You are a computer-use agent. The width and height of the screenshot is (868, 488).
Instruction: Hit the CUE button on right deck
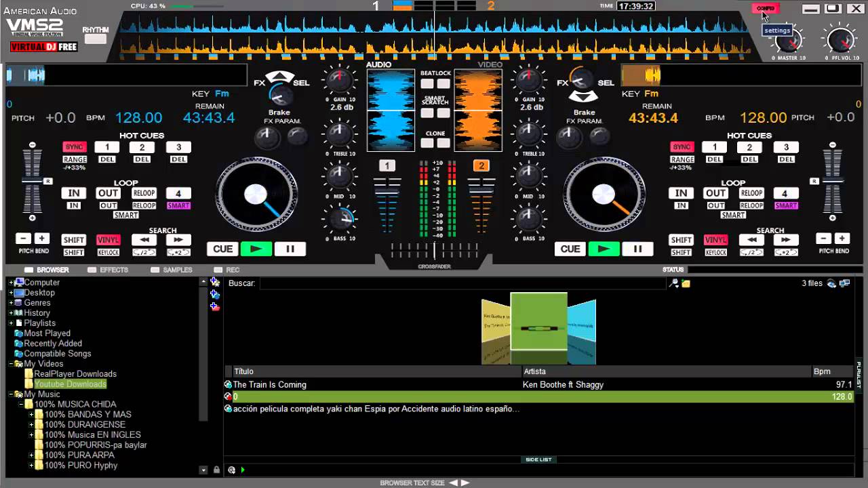tap(570, 249)
